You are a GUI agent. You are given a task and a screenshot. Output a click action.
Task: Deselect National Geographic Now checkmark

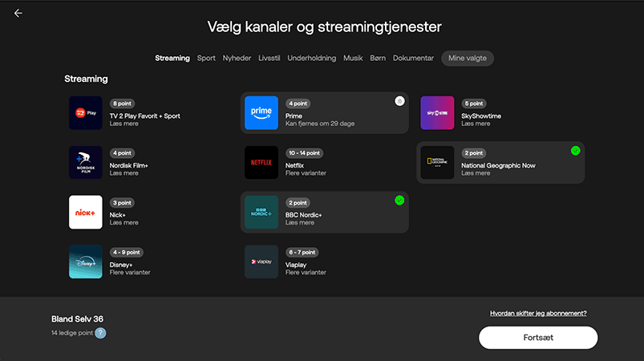click(575, 151)
